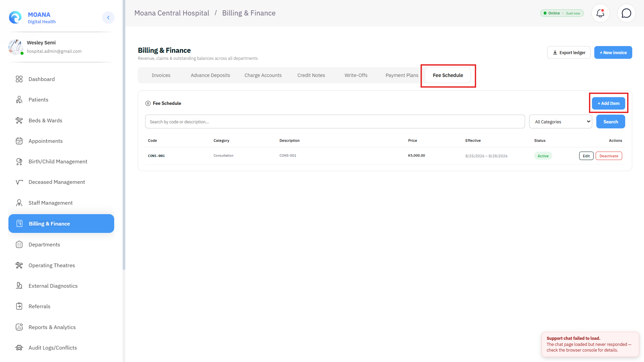Click Moana Central Hospital breadcrumb

point(172,13)
